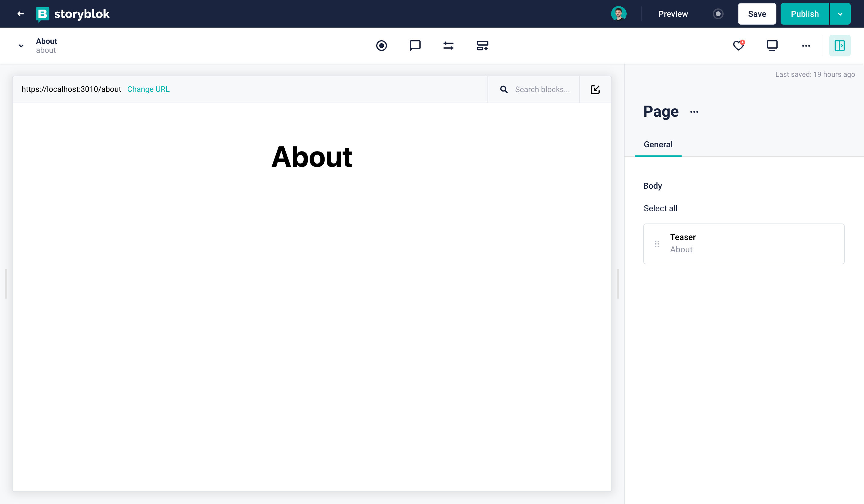Click the Body field label
Viewport: 864px width, 504px height.
click(x=652, y=186)
